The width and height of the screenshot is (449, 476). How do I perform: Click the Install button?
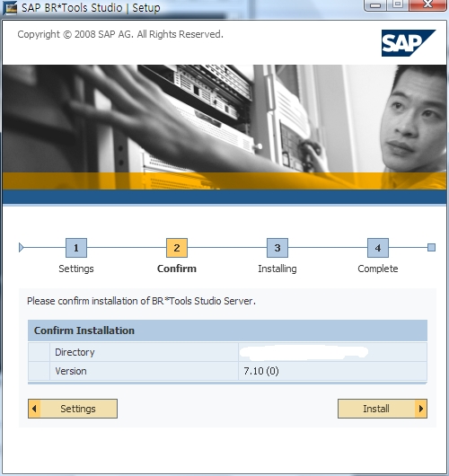click(383, 409)
